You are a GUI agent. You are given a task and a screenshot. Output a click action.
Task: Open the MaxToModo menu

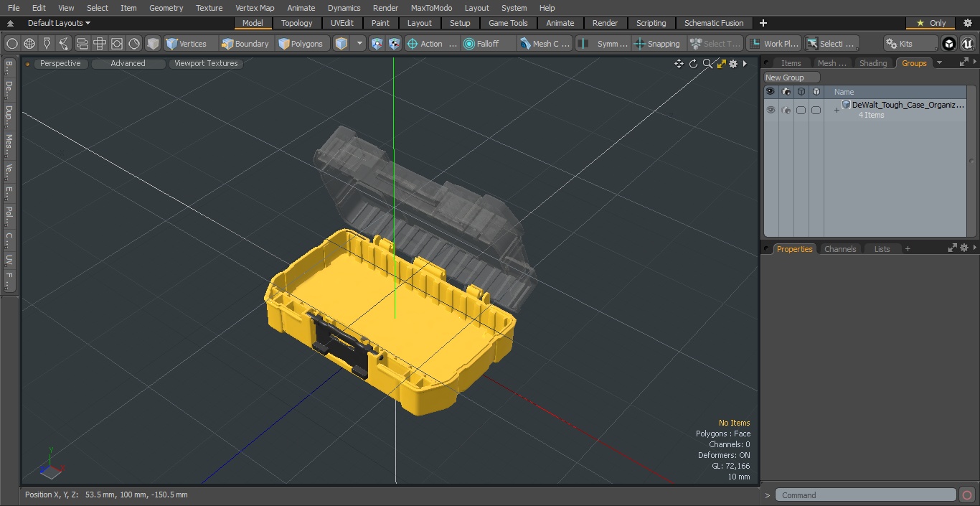pos(431,8)
